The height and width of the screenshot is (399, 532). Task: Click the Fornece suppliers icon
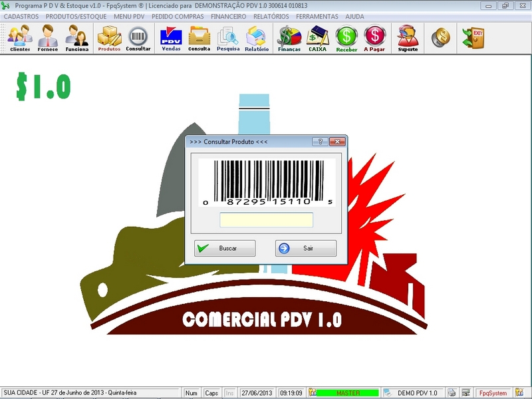47,38
